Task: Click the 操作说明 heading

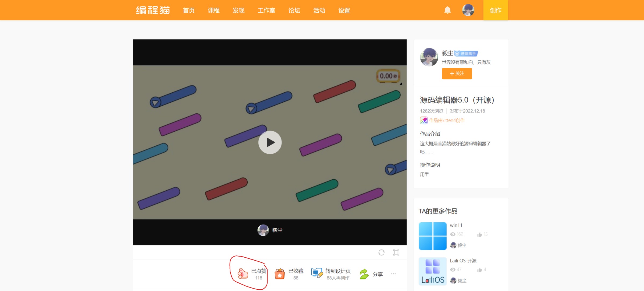Action: coord(430,165)
